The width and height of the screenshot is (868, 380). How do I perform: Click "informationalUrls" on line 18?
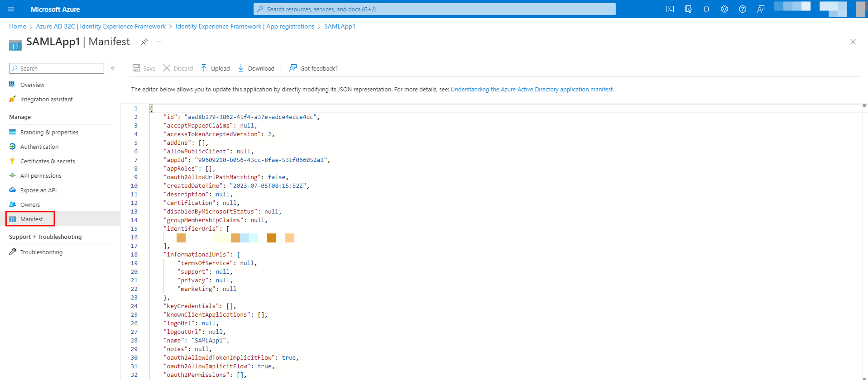point(196,254)
